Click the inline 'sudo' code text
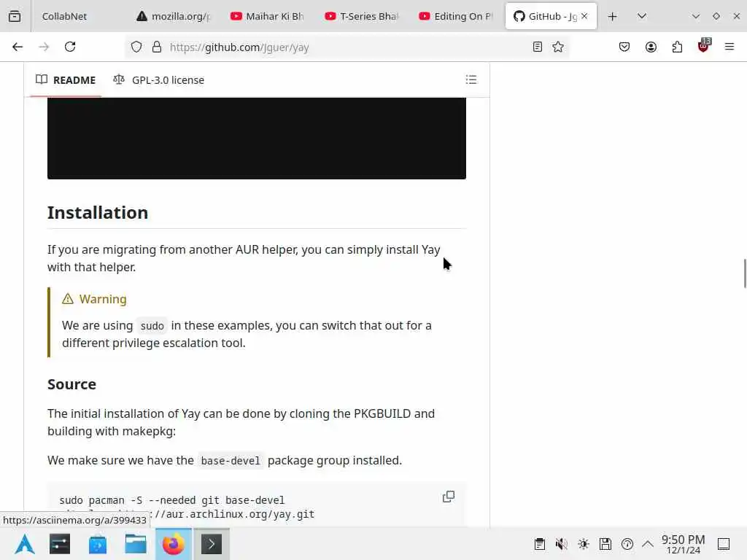The width and height of the screenshot is (747, 560). click(152, 326)
